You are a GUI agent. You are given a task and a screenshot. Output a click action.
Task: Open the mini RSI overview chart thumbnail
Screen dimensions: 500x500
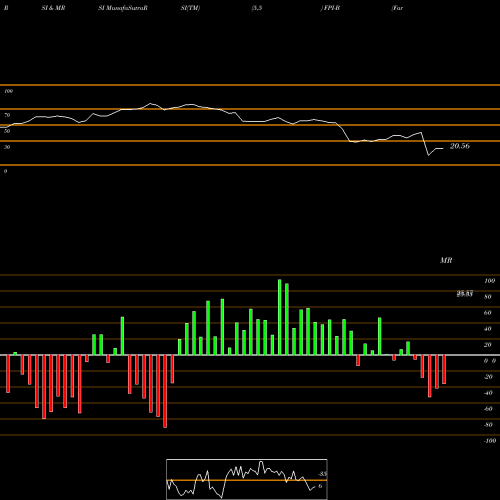(x=247, y=479)
